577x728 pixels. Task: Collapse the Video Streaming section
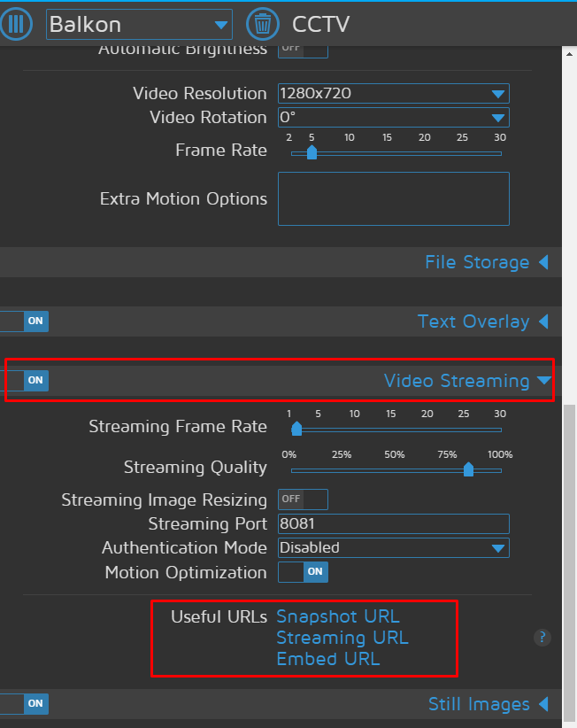coord(467,381)
